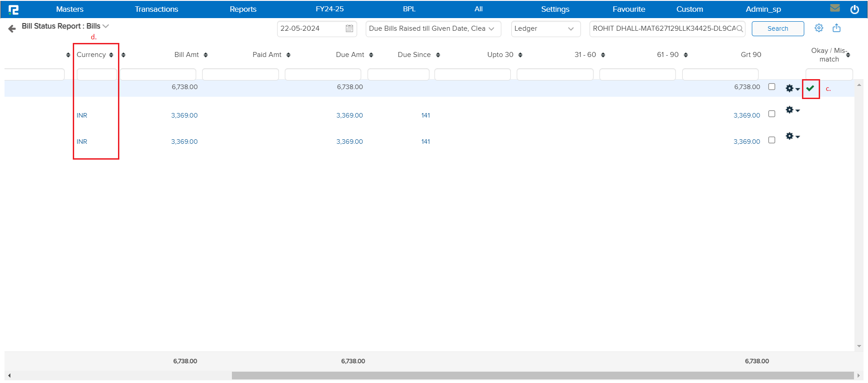
Task: Sort by Bill Amt column arrows
Action: point(206,55)
